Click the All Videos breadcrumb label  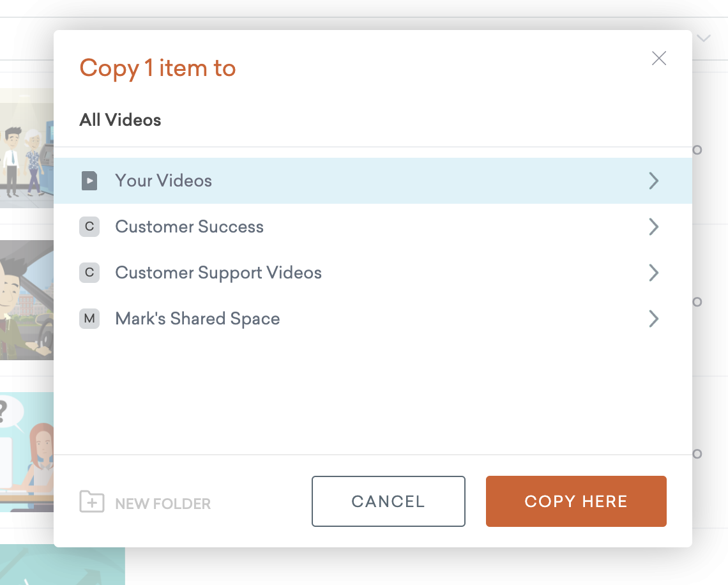tap(120, 120)
